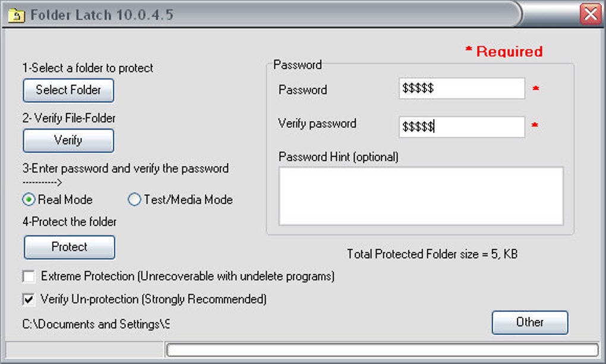The image size is (606, 364).
Task: Click the Verify password input field
Action: (x=462, y=126)
